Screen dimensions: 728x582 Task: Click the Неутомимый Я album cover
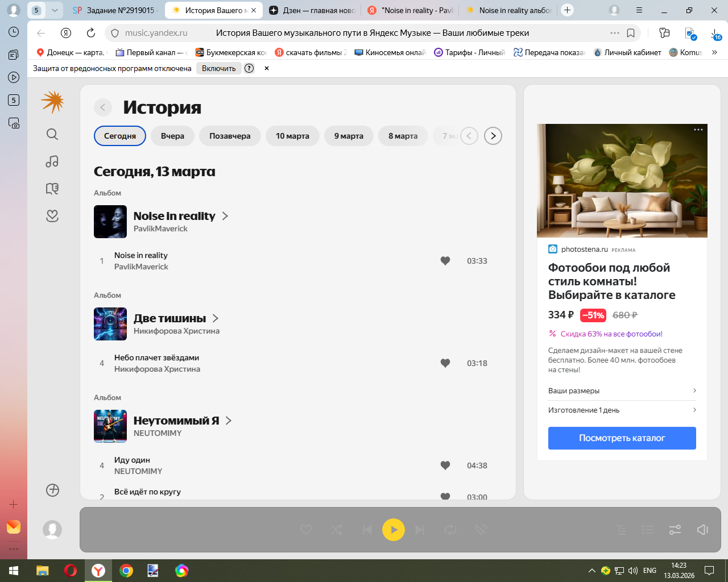110,426
